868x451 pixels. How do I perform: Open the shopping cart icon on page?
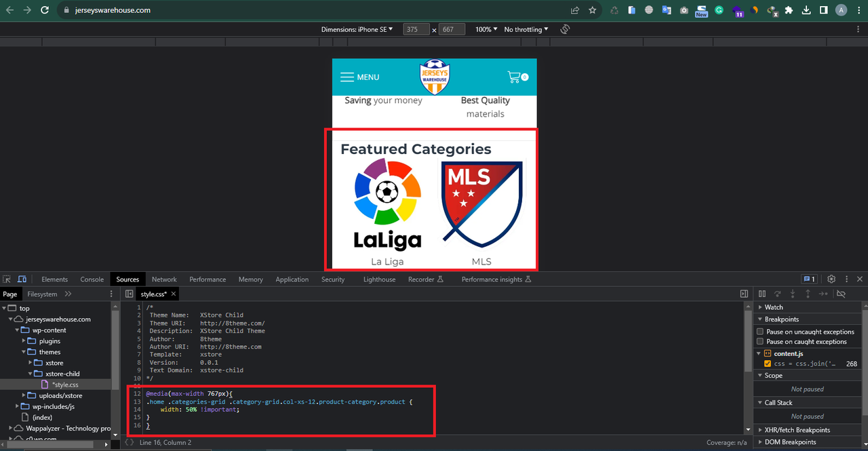tap(517, 77)
